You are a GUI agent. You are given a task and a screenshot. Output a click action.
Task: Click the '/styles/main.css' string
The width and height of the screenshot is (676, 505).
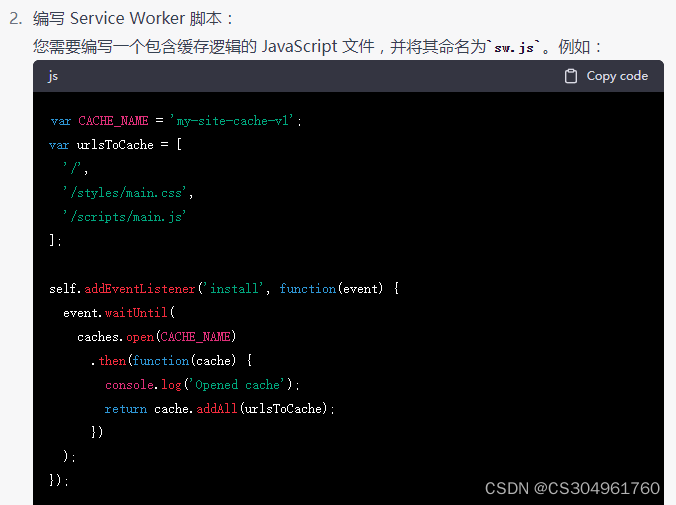coord(125,193)
